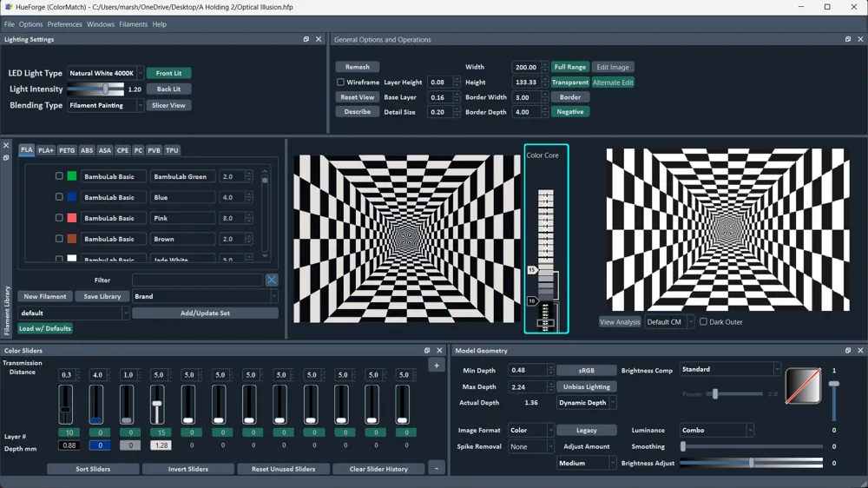Toggle the Back Lit button

pos(168,89)
